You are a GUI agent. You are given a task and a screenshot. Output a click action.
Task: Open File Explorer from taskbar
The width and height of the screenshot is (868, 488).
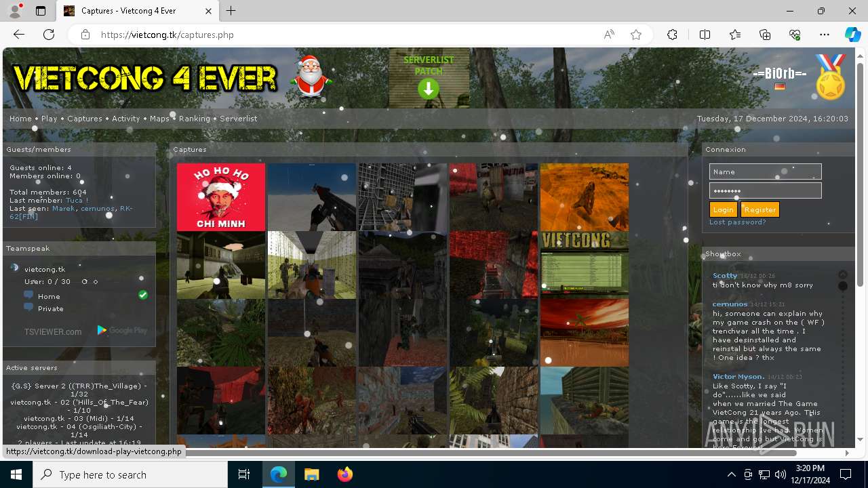[x=312, y=474]
